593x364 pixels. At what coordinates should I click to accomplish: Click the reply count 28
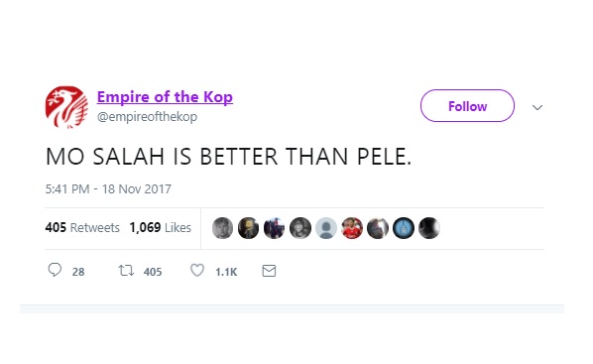coord(78,272)
